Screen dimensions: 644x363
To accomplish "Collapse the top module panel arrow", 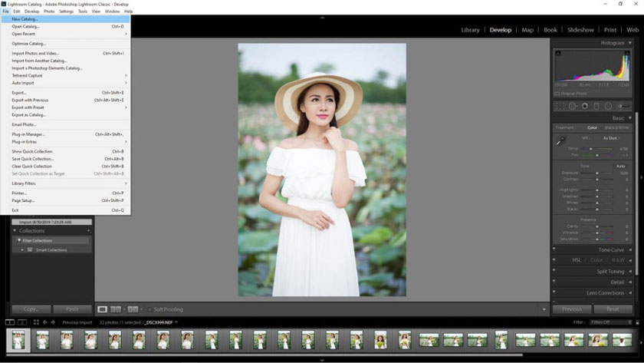I will point(322,18).
